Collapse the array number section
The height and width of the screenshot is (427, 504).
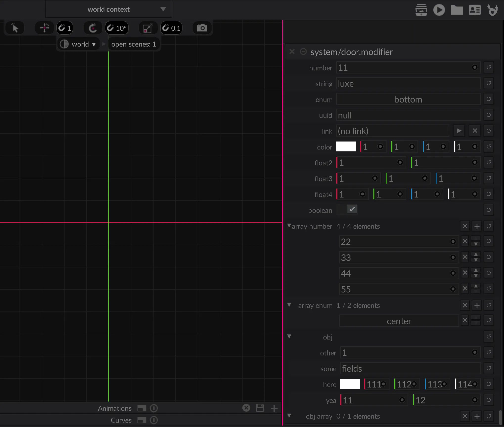pos(289,226)
